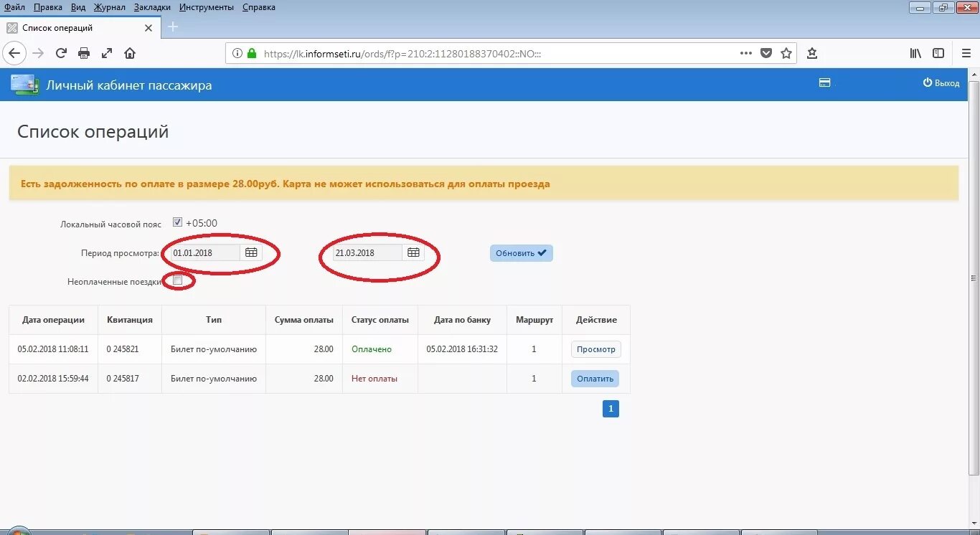
Task: Click the Оплачено status text
Action: pos(372,349)
